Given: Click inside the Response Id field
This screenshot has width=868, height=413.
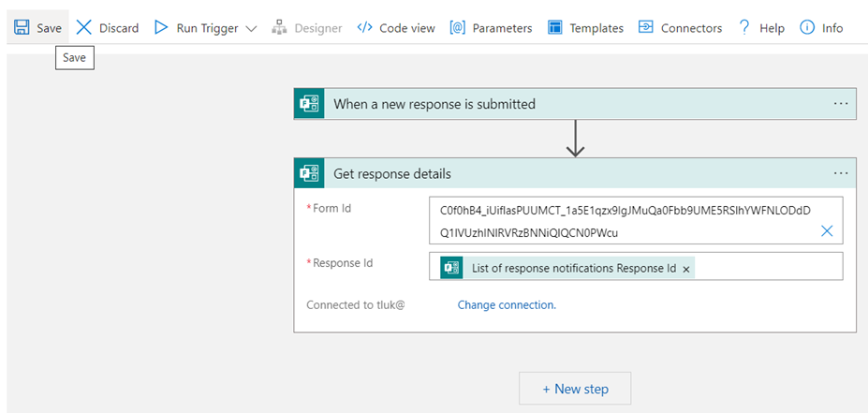Looking at the screenshot, I should (x=768, y=267).
